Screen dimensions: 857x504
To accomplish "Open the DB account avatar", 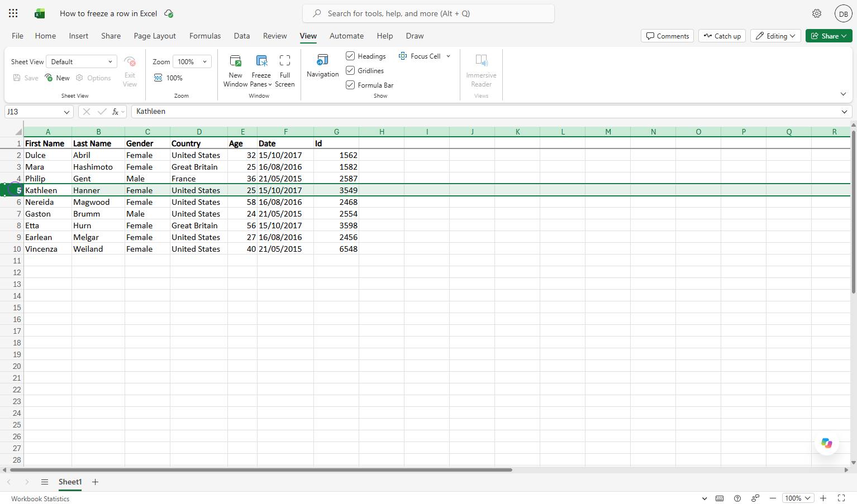I will tap(843, 13).
